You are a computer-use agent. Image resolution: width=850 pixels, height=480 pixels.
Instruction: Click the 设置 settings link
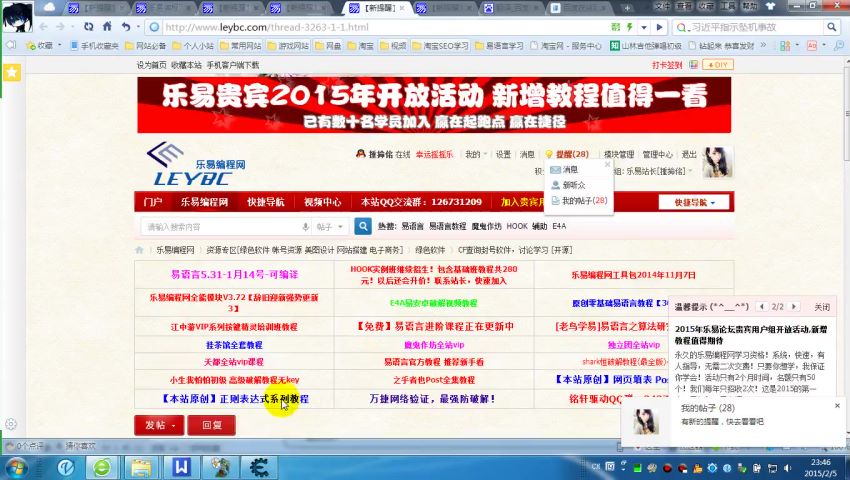point(503,155)
